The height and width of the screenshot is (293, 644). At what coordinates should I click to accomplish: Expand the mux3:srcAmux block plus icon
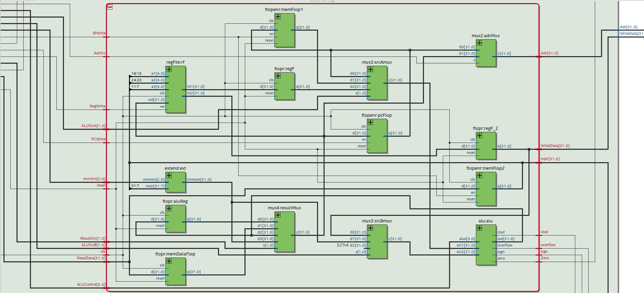pos(371,70)
